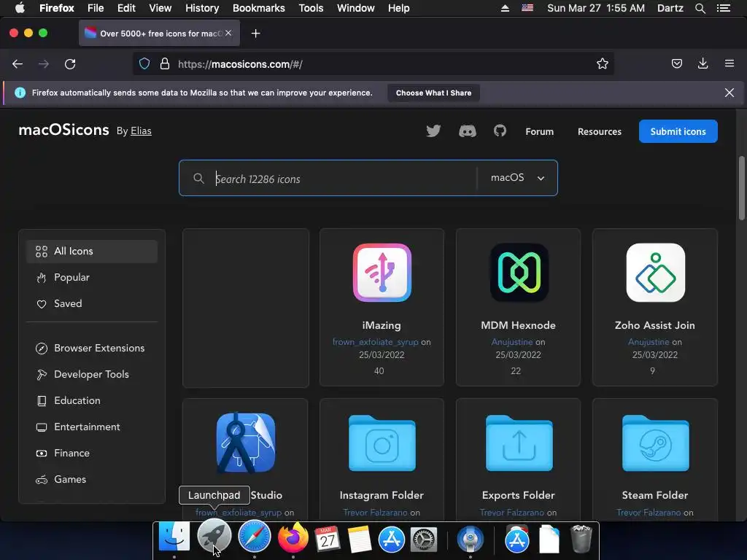Image resolution: width=747 pixels, height=560 pixels.
Task: Select the Instagram Folder icon
Action: click(x=382, y=443)
